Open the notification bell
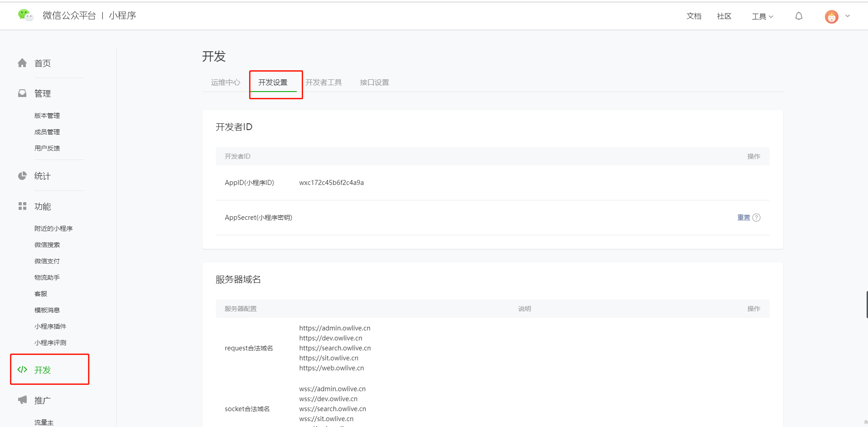This screenshot has width=868, height=427. 799,16
